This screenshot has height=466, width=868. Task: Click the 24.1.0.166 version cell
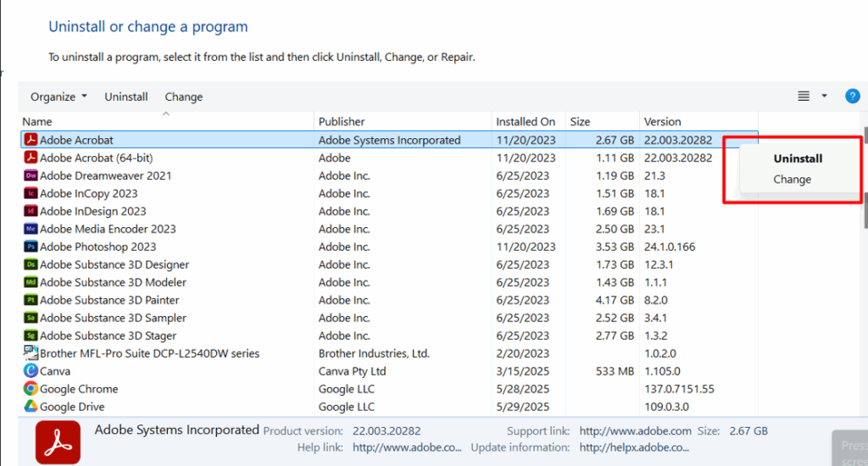point(670,247)
